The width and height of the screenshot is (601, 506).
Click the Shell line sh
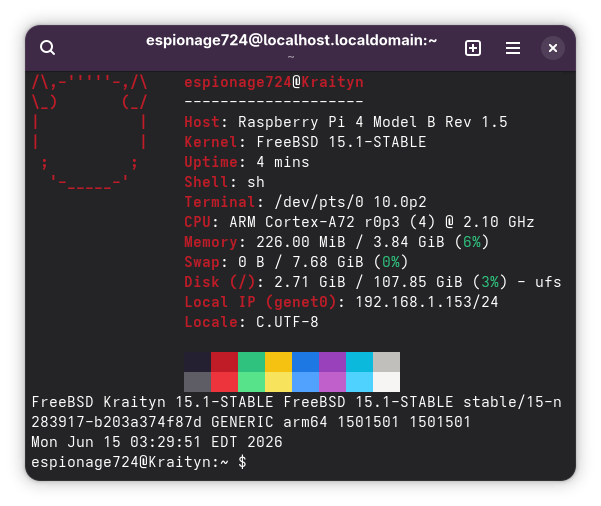(224, 182)
